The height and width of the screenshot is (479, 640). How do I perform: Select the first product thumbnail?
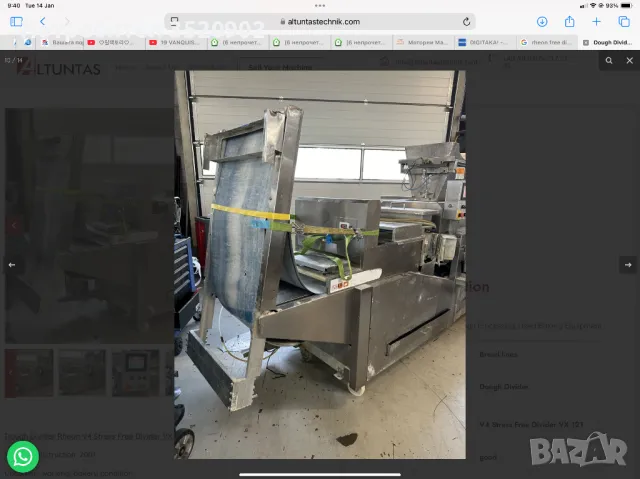coord(29,372)
